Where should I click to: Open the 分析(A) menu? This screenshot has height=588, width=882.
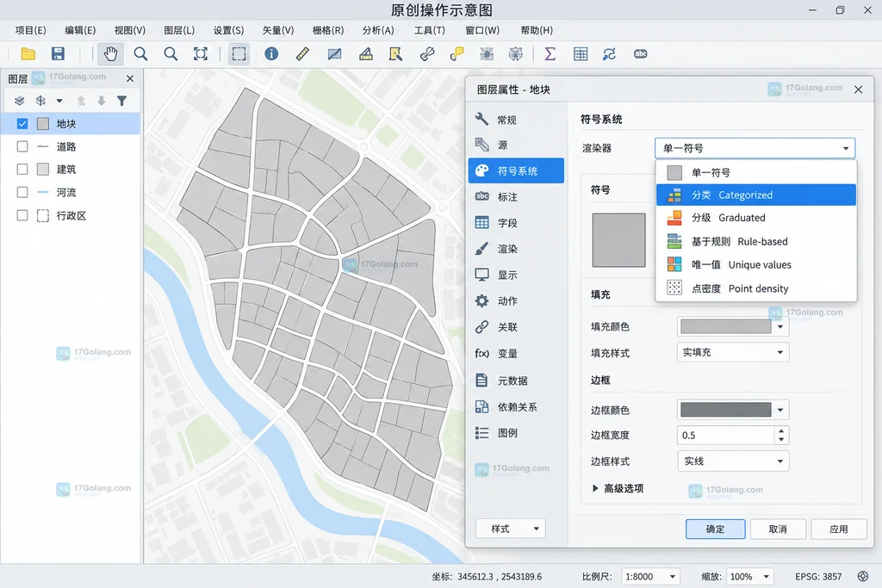click(378, 30)
